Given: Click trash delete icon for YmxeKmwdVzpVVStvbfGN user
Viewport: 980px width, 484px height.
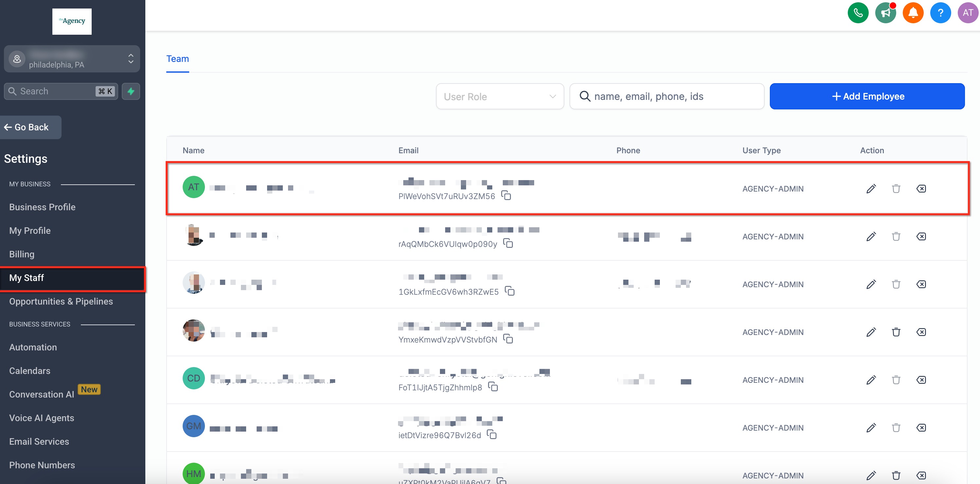Looking at the screenshot, I should pos(896,332).
